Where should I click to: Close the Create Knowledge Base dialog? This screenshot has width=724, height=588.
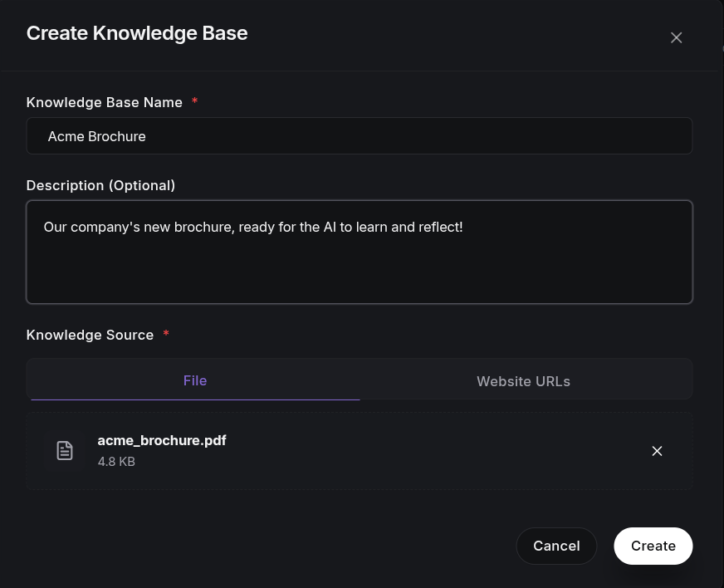(676, 38)
